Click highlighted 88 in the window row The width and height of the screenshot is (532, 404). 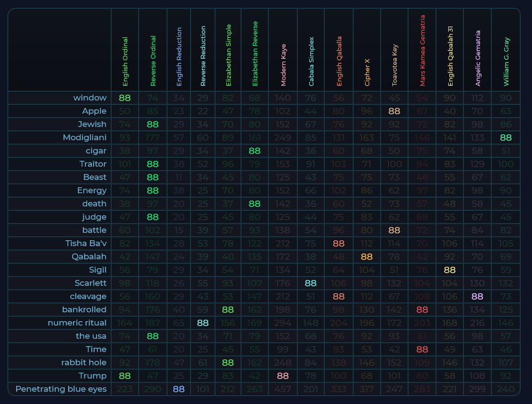pos(125,98)
